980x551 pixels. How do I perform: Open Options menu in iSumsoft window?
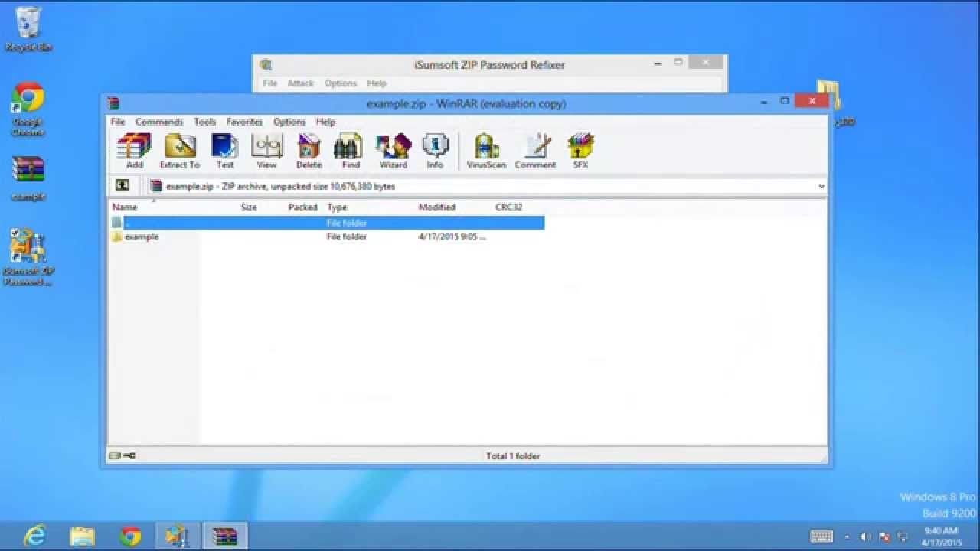click(341, 83)
